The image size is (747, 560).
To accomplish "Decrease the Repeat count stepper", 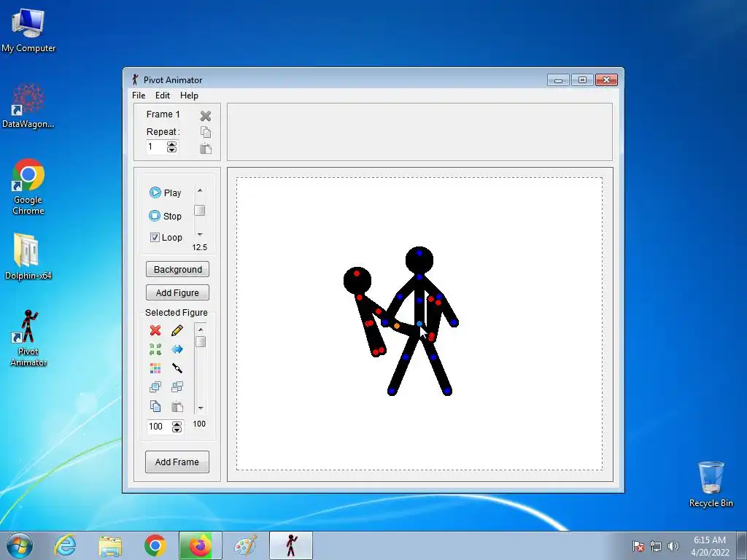I will click(x=171, y=150).
